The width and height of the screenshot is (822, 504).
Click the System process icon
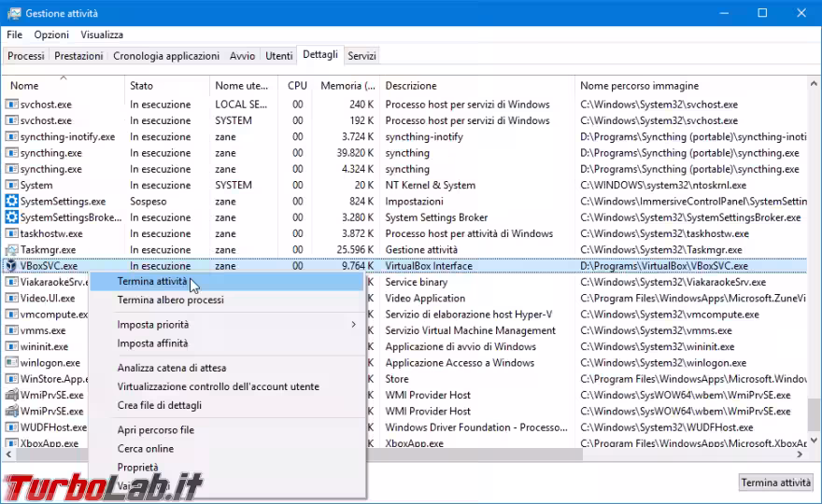pyautogui.click(x=11, y=185)
